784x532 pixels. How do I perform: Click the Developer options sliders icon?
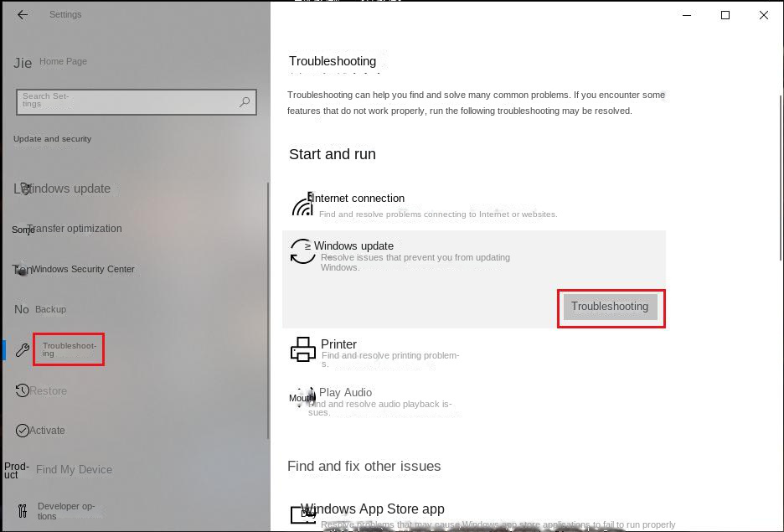pos(23,510)
